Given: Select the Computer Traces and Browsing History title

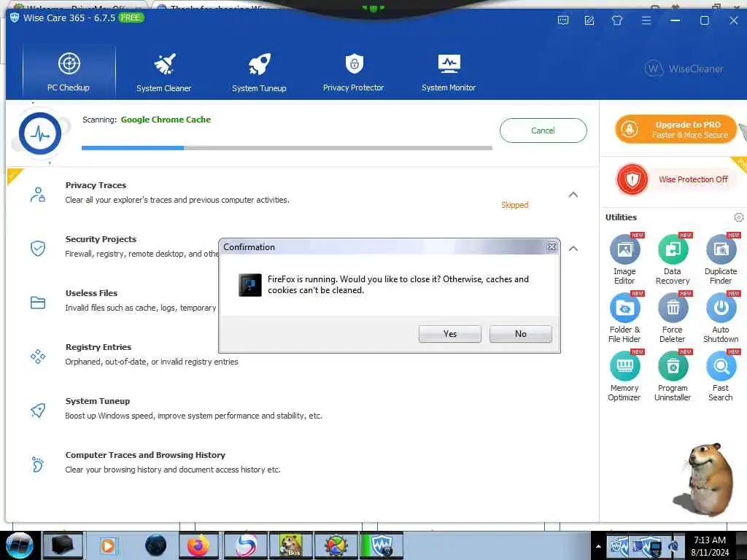Looking at the screenshot, I should pyautogui.click(x=145, y=455).
